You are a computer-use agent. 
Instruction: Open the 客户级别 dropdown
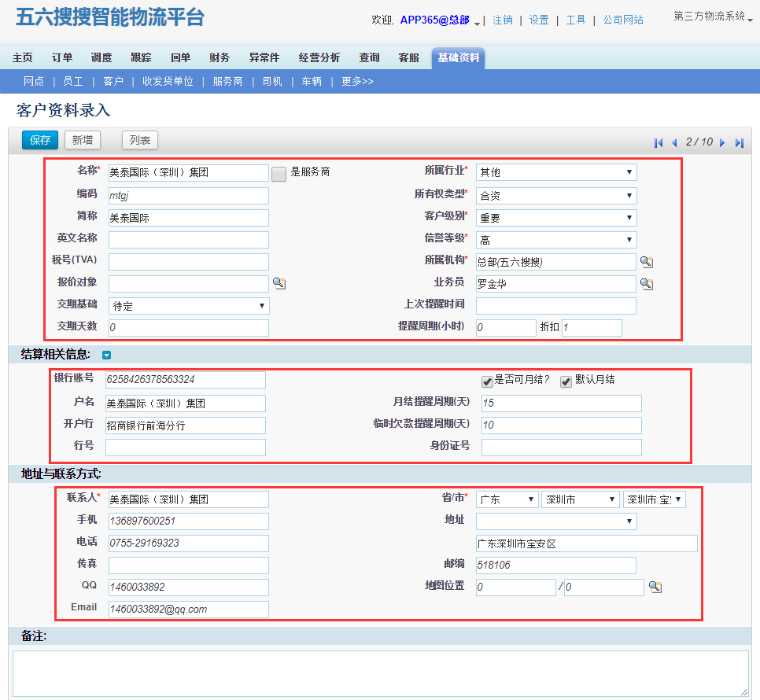point(555,218)
